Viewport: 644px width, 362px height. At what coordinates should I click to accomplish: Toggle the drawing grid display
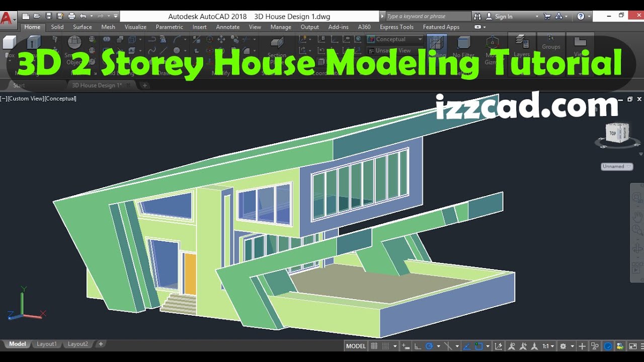click(374, 346)
